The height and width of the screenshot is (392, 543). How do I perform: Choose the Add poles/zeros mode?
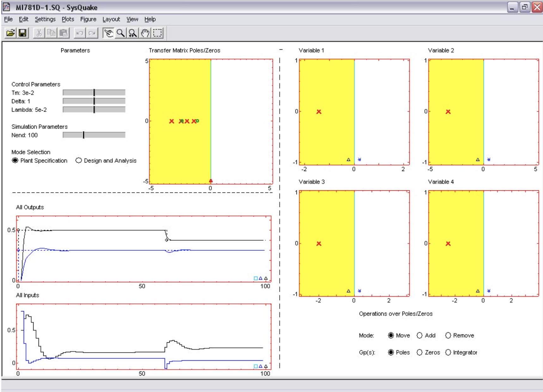tap(419, 335)
